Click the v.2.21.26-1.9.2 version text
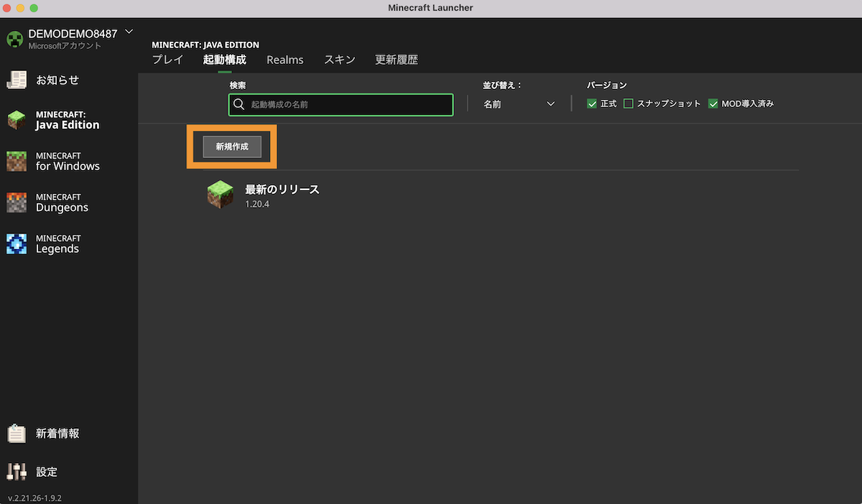 [x=34, y=498]
